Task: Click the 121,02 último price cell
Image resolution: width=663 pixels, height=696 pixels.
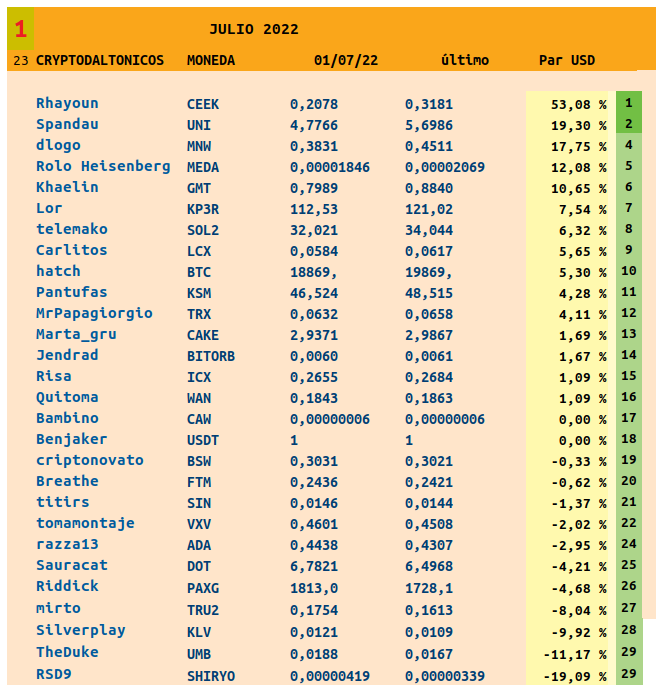Action: 428,209
